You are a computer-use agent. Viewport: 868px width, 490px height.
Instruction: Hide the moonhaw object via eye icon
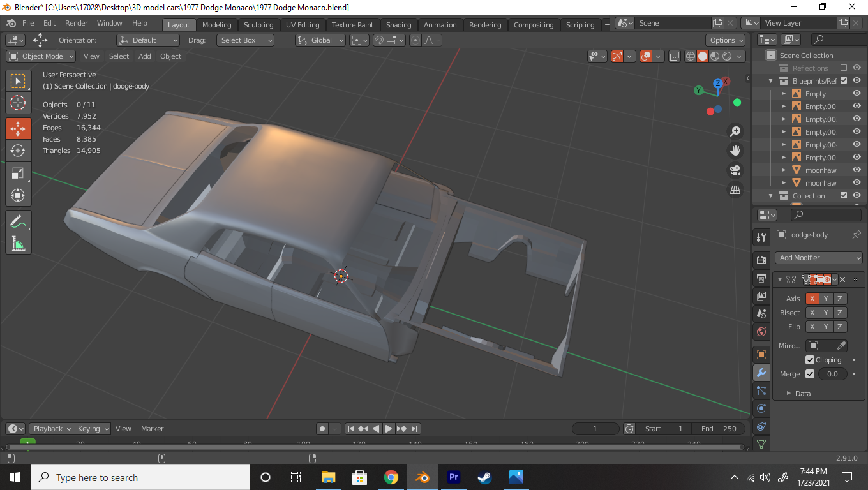coord(857,170)
